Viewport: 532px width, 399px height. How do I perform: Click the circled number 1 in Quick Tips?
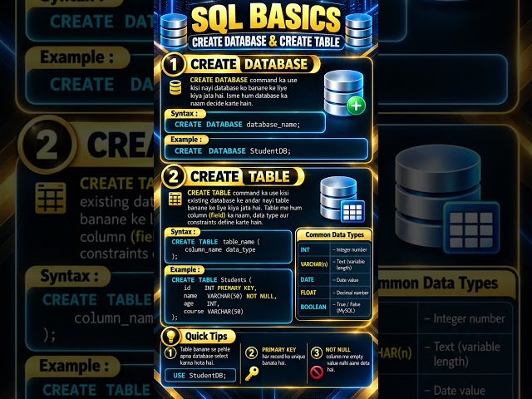170,352
